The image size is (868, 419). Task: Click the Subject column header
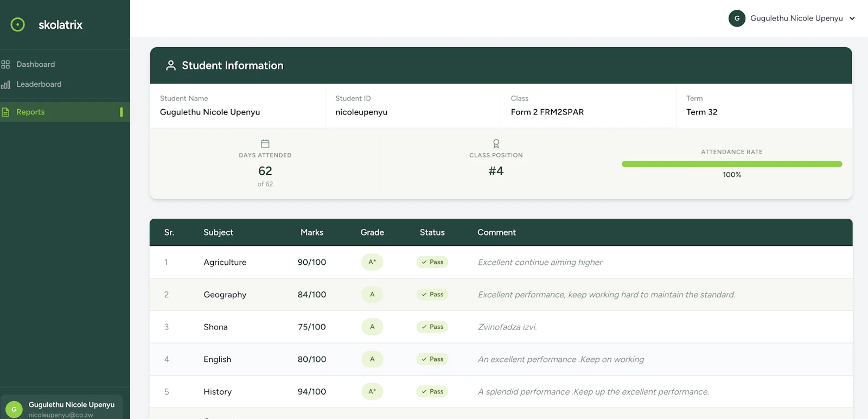[x=218, y=232]
